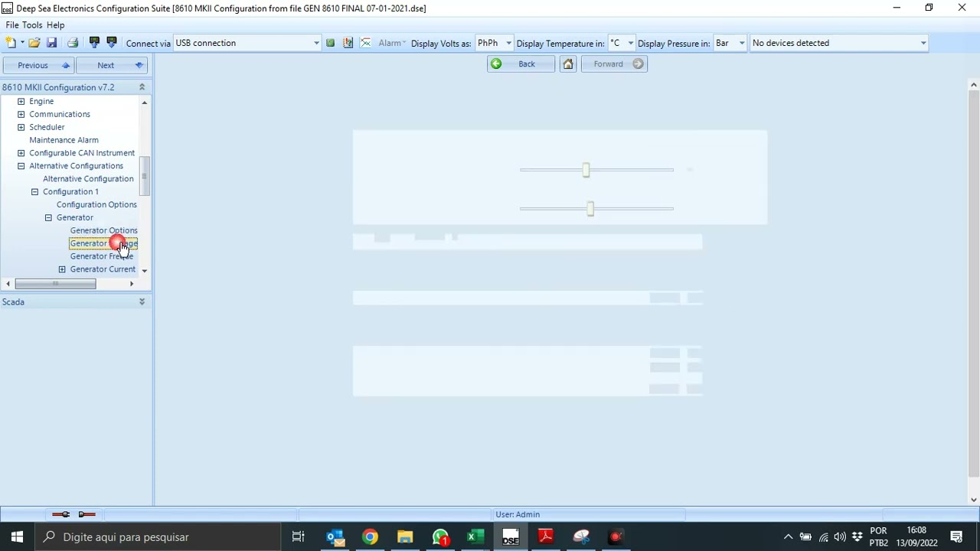Open the File menu
The height and width of the screenshot is (551, 980).
pyautogui.click(x=12, y=25)
